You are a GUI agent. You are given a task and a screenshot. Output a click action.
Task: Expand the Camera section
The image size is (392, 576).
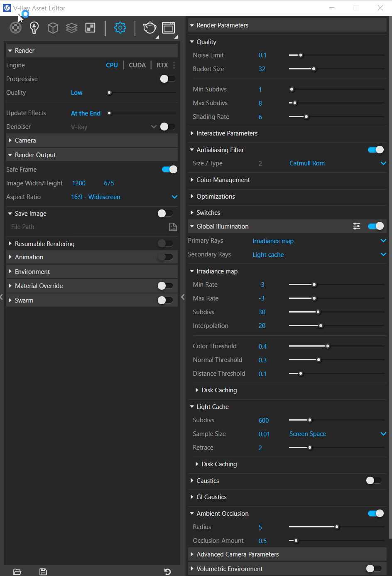[92, 140]
